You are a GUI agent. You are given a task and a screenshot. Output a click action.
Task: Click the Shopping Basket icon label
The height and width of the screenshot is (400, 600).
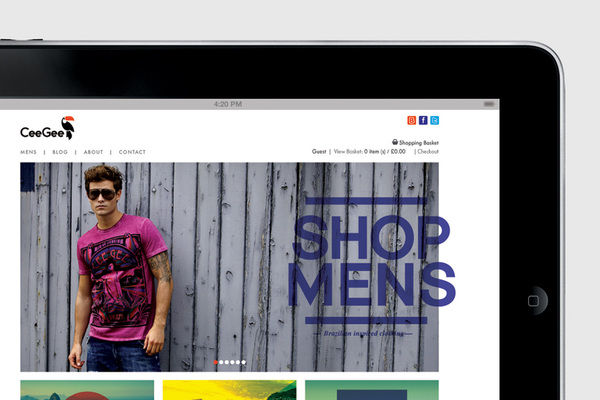click(x=416, y=142)
